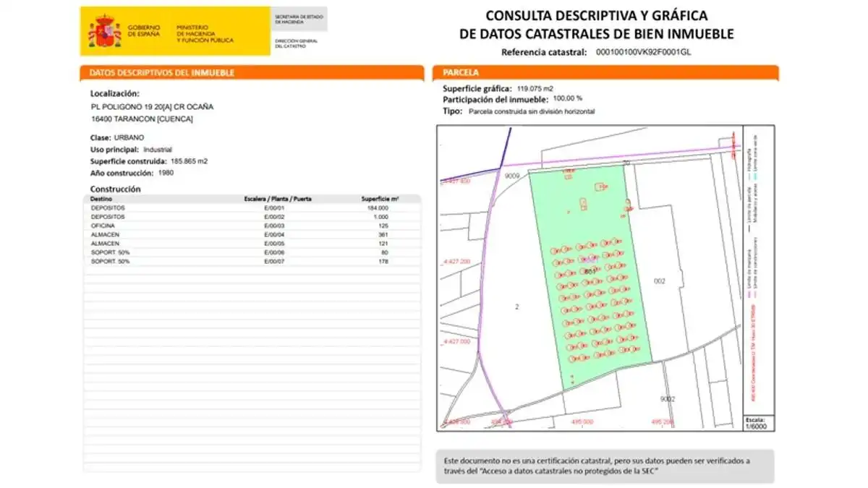Viewport: 868px width, 488px height.
Task: Click parcel label "9002" on the map
Action: (x=667, y=399)
